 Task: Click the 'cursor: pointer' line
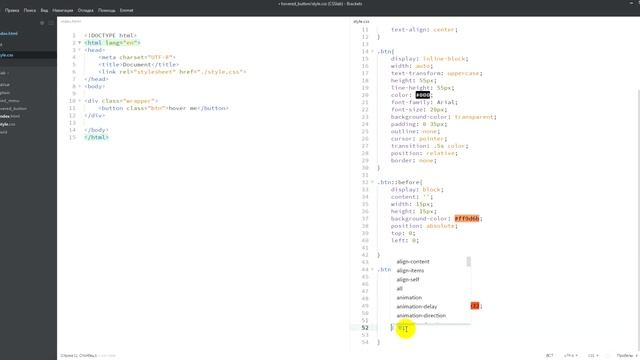tap(419, 139)
